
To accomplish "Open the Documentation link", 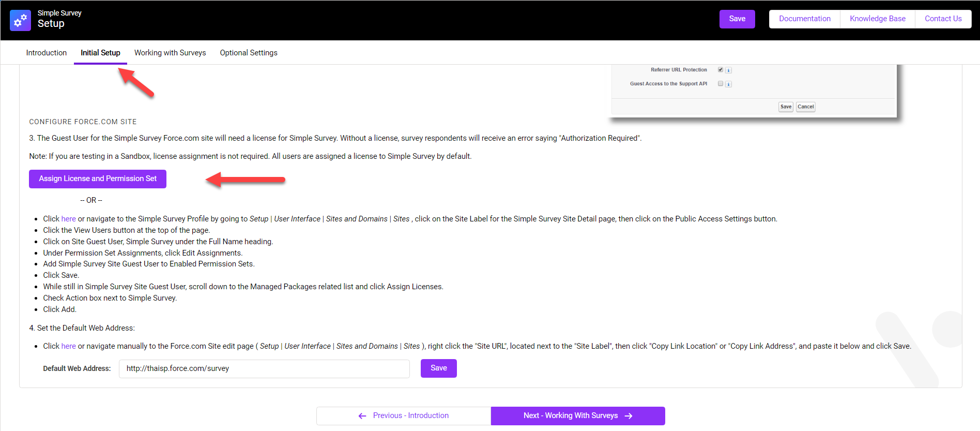I will (x=805, y=19).
